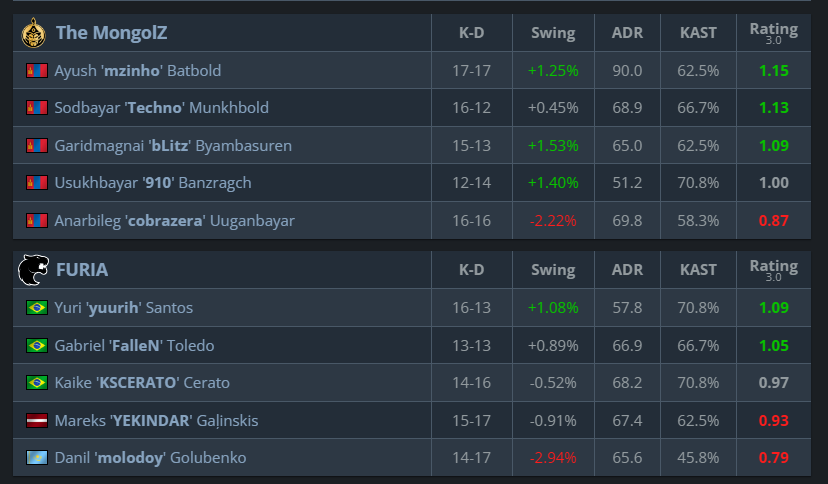Open The MongolZ team page link

[111, 33]
